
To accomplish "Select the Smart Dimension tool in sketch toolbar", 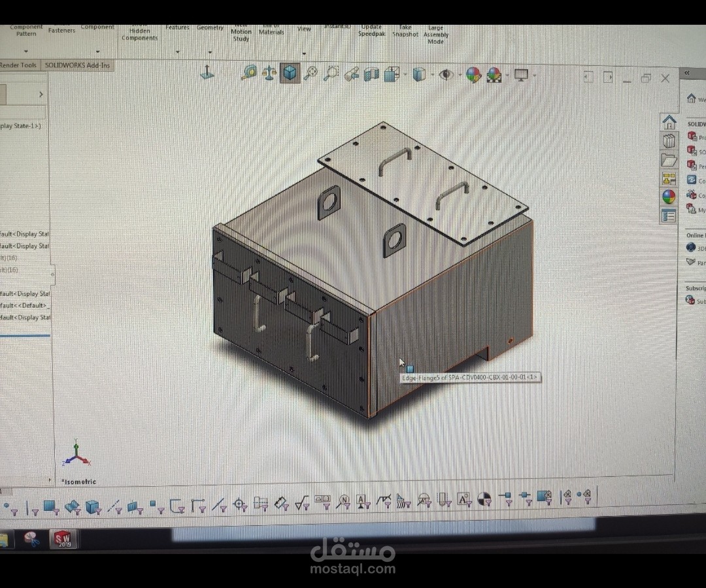I will [x=281, y=502].
